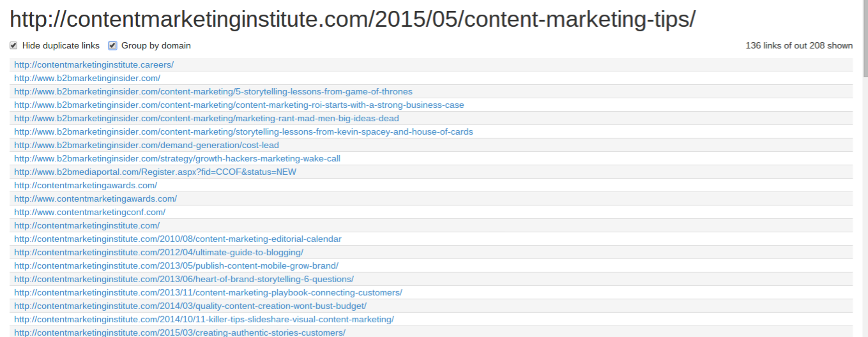Image resolution: width=868 pixels, height=337 pixels.
Task: Open the 2014/10 11-killer-tips-slideshare-visual-content-marketing link
Action: [204, 319]
